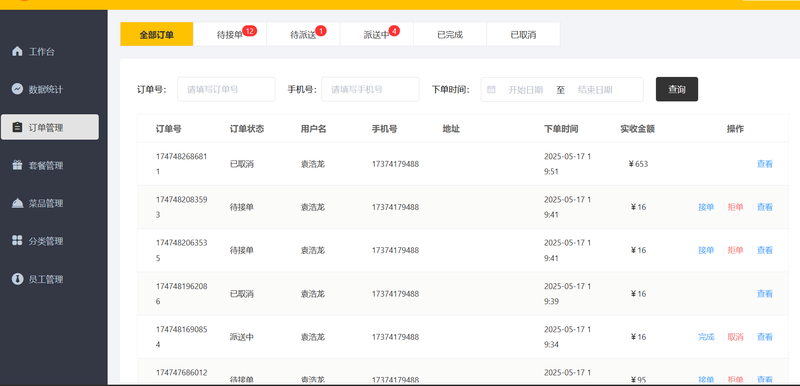800x386 pixels.
Task: Click 取消 for order 1747481690854
Action: [735, 337]
